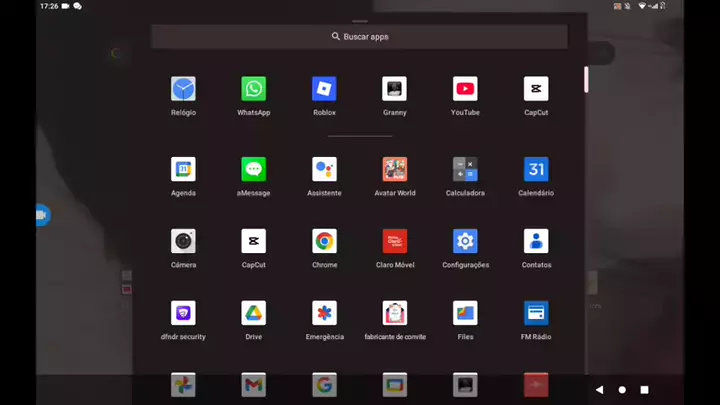Tap the Android back navigation button
Viewport: 720px width, 405px height.
click(599, 389)
